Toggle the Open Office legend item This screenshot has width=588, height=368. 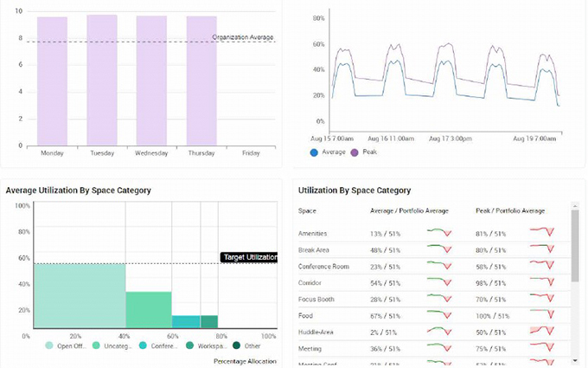coord(50,345)
